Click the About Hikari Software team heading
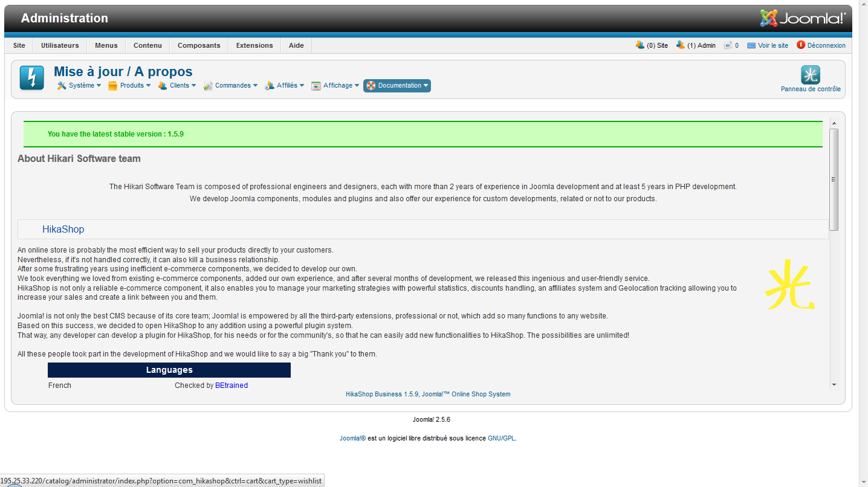The height and width of the screenshot is (487, 868). (79, 159)
